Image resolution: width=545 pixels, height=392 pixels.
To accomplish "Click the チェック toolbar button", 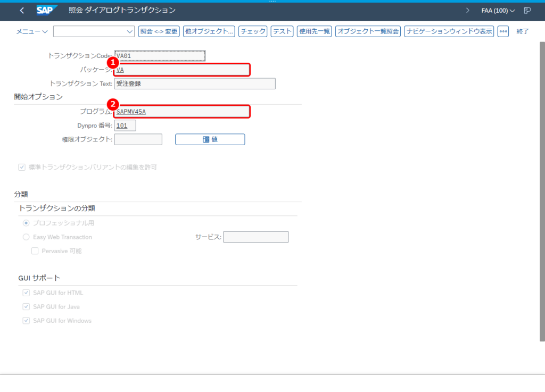I will tap(253, 31).
